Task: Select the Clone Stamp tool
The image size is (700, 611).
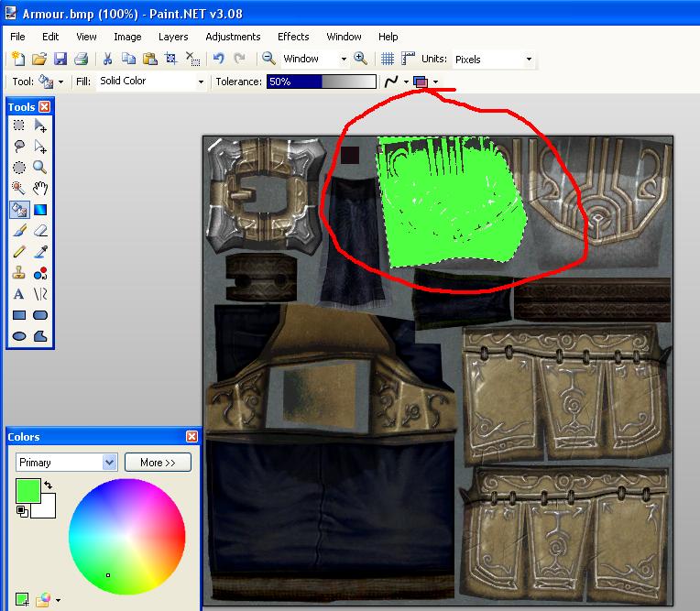Action: pos(18,273)
